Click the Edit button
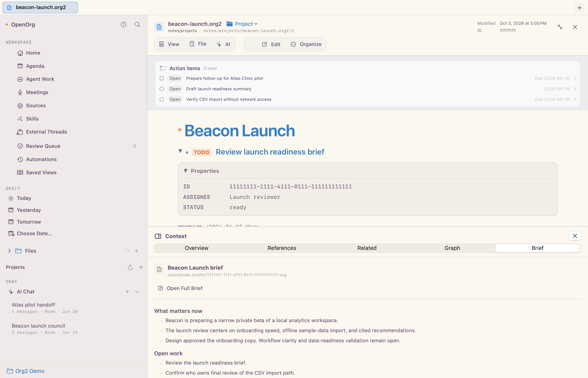The width and height of the screenshot is (588, 378). point(271,44)
